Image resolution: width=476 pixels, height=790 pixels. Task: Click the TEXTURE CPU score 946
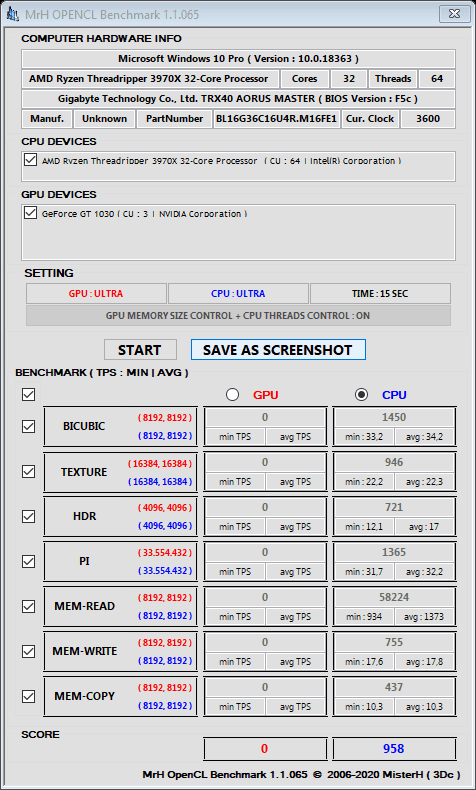pyautogui.click(x=394, y=462)
